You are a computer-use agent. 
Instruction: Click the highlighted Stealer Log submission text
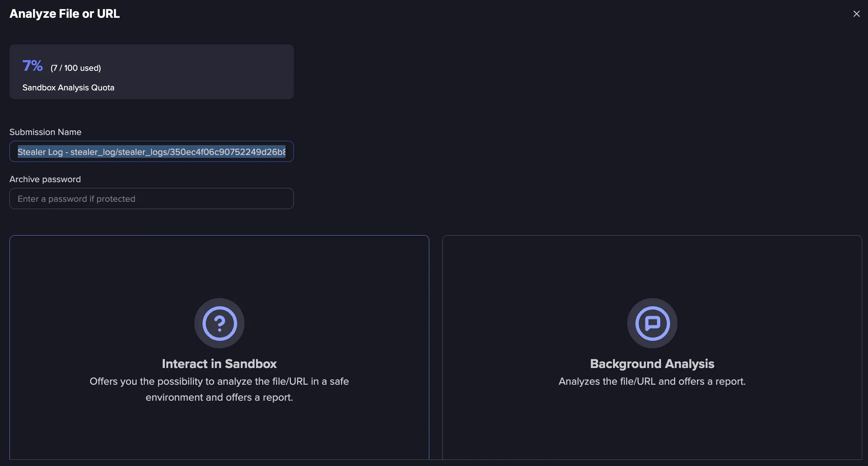151,152
